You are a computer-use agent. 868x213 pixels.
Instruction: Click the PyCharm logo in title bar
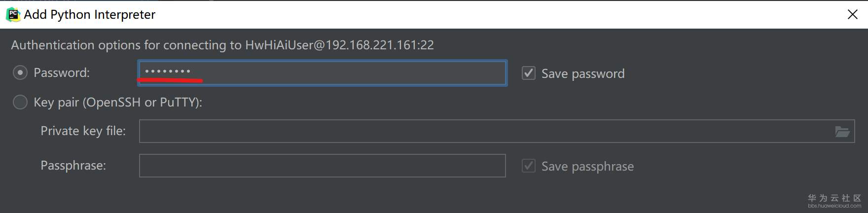click(x=13, y=14)
